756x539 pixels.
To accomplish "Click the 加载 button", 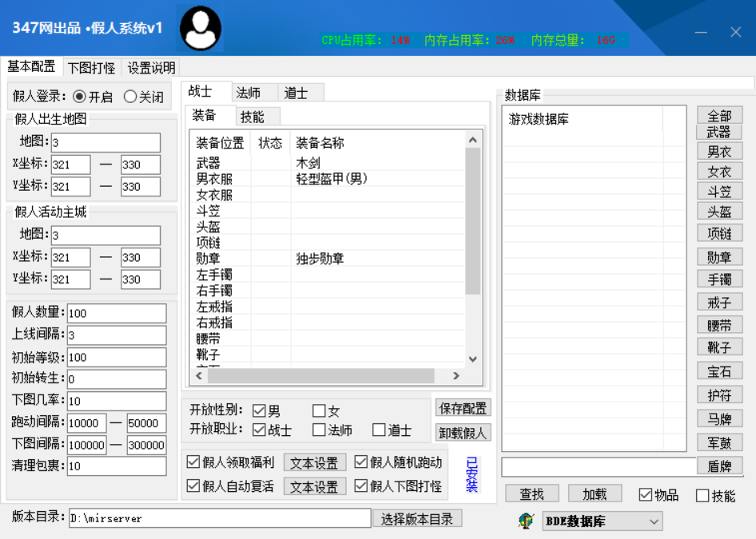I will (595, 494).
